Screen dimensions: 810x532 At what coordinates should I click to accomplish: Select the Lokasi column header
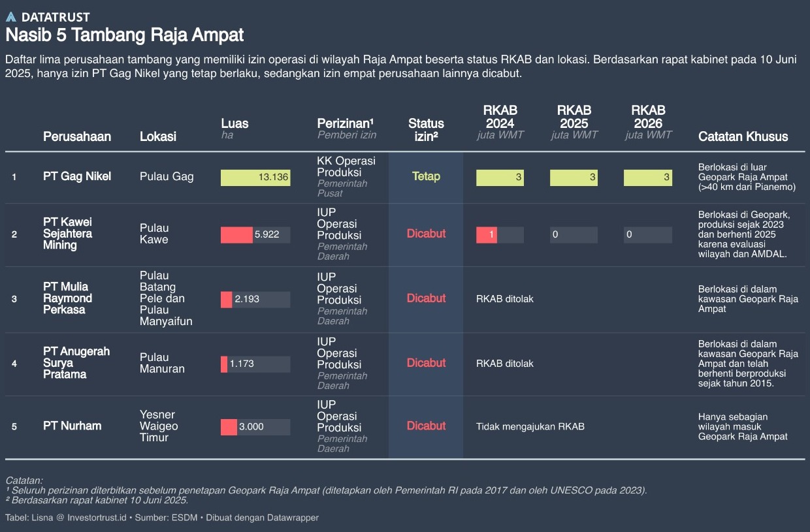(x=158, y=136)
